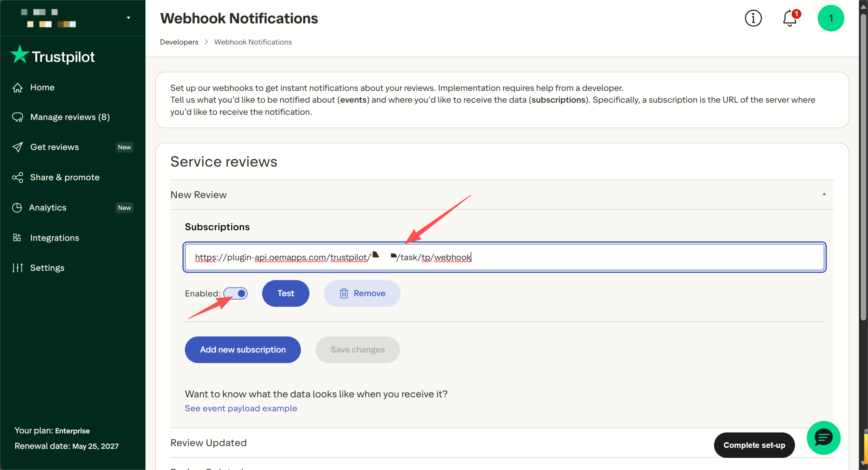
Task: Open the notifications bell
Action: click(x=790, y=18)
